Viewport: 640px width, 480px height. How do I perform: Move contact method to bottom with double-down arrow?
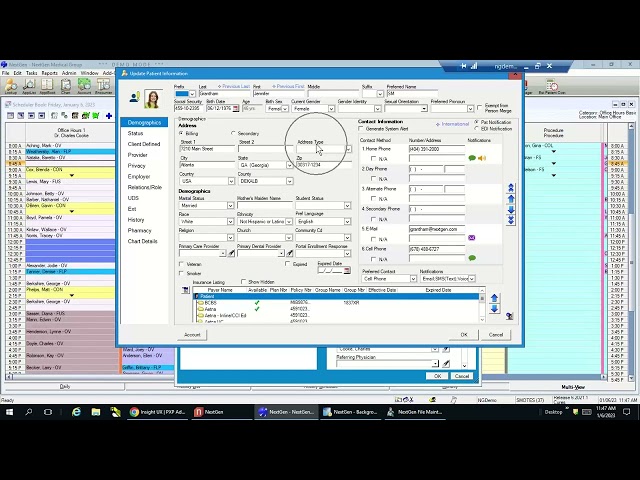point(511,220)
